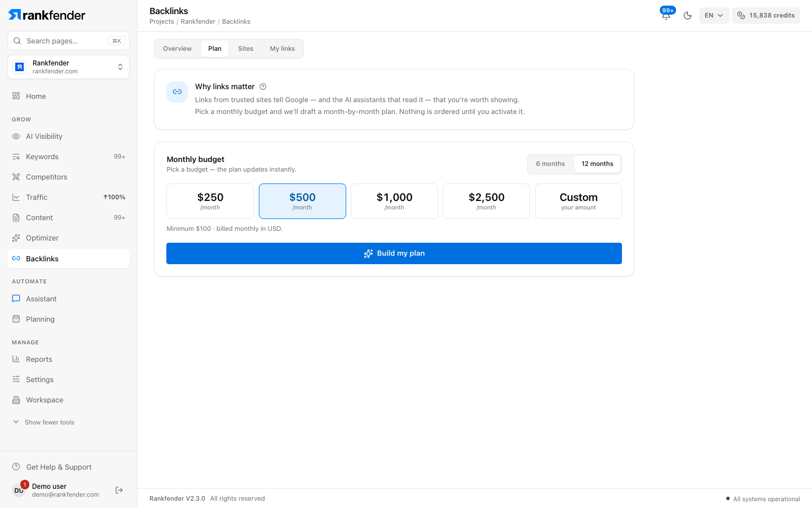The width and height of the screenshot is (812, 508).
Task: Open Demo user profile
Action: 56,490
